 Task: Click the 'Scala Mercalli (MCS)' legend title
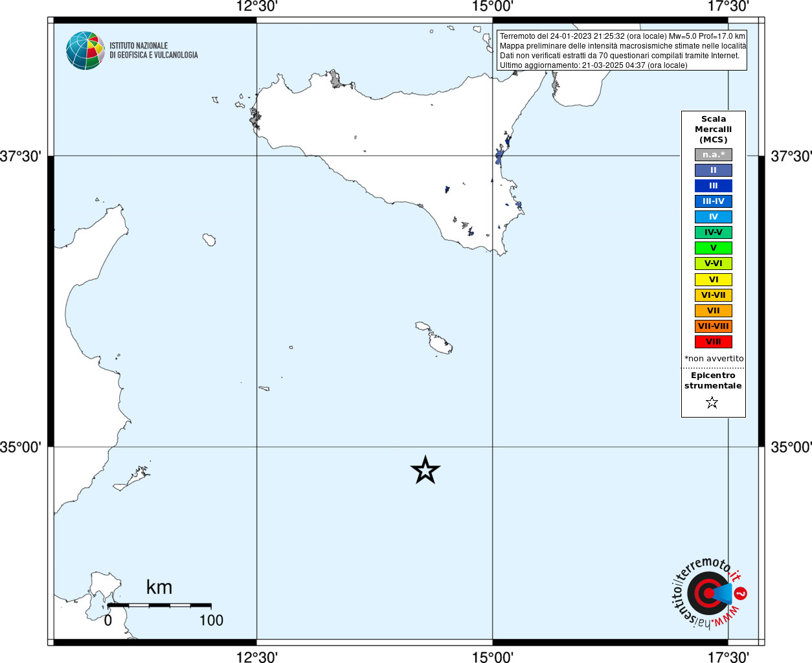tap(714, 129)
